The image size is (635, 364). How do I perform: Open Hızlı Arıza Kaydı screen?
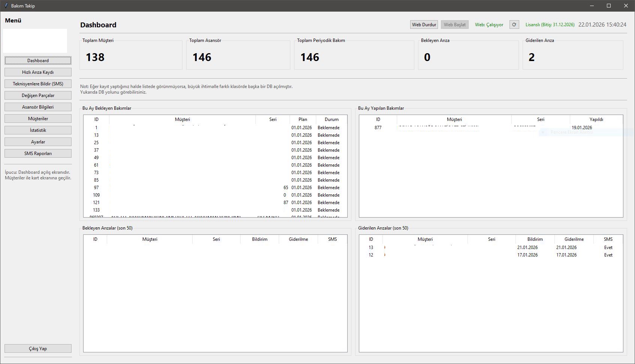tap(37, 72)
